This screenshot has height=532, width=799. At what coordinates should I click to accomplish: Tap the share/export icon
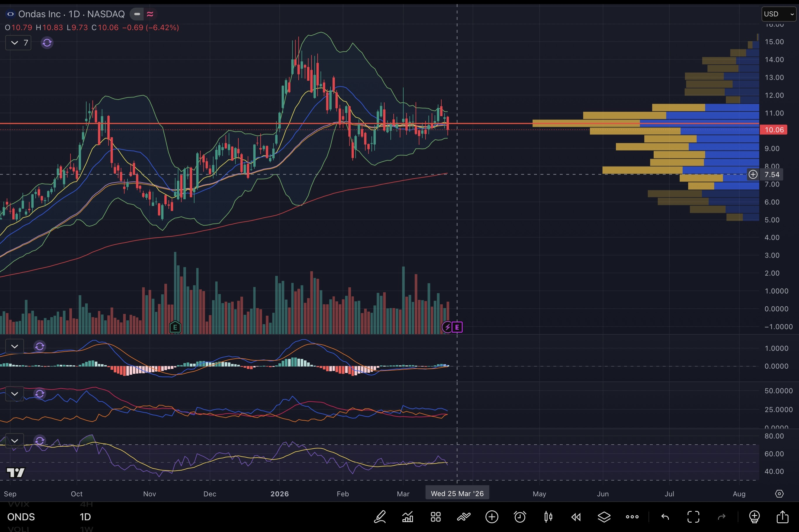pyautogui.click(x=782, y=517)
